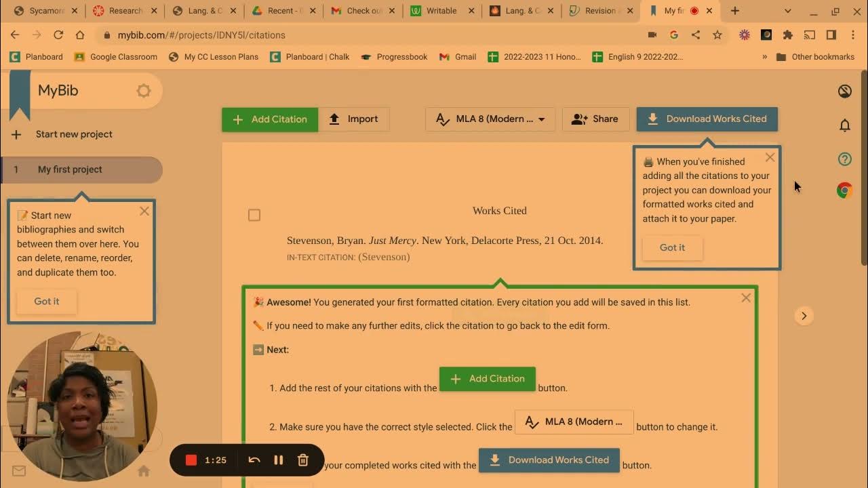Viewport: 868px width, 488px height.
Task: Switch to the Recent Google Drive tab
Action: pos(285,11)
